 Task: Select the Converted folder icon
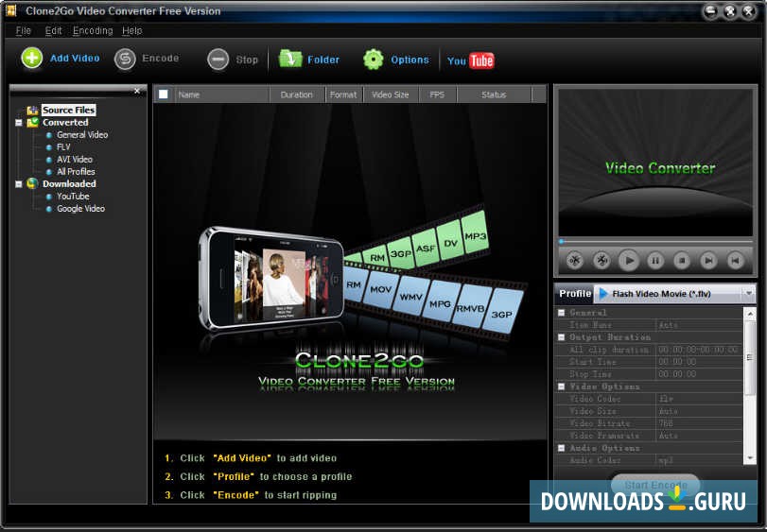tap(32, 123)
